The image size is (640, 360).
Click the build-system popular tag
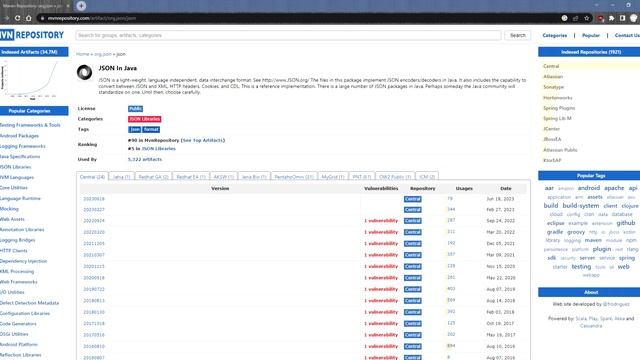tap(581, 206)
